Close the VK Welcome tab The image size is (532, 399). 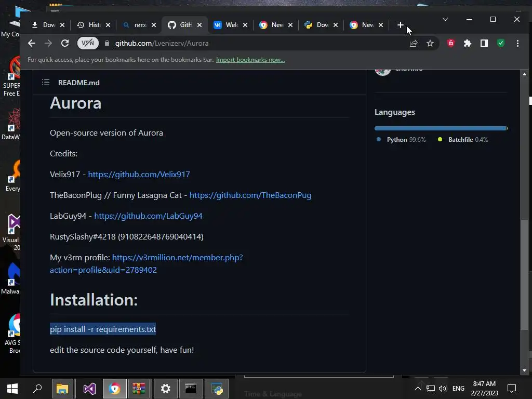point(245,25)
